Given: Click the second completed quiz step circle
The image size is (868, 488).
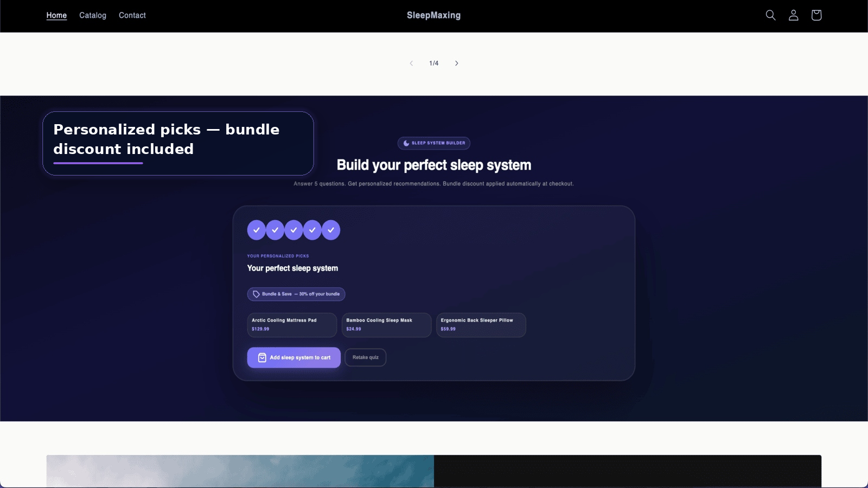Looking at the screenshot, I should (275, 230).
